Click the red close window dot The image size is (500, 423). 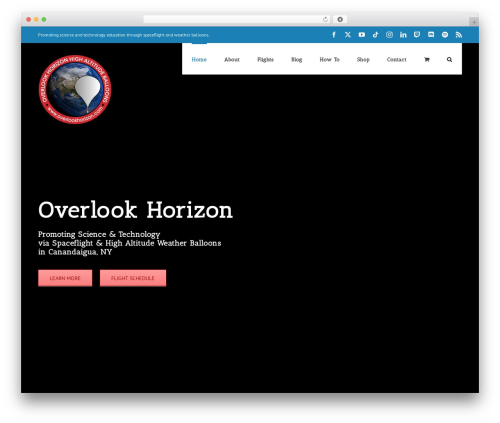pos(29,19)
